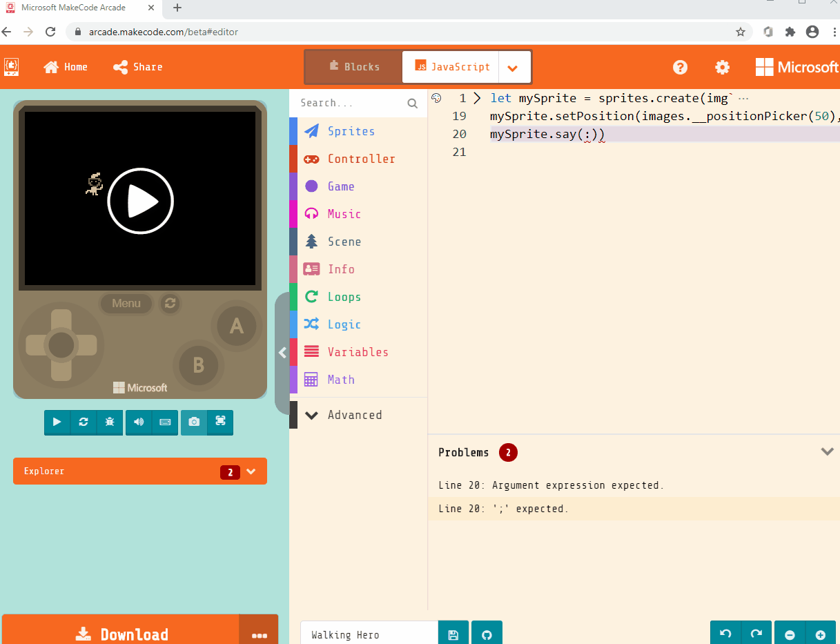The image size is (840, 644).
Task: Click the simulator Menu button
Action: click(126, 303)
